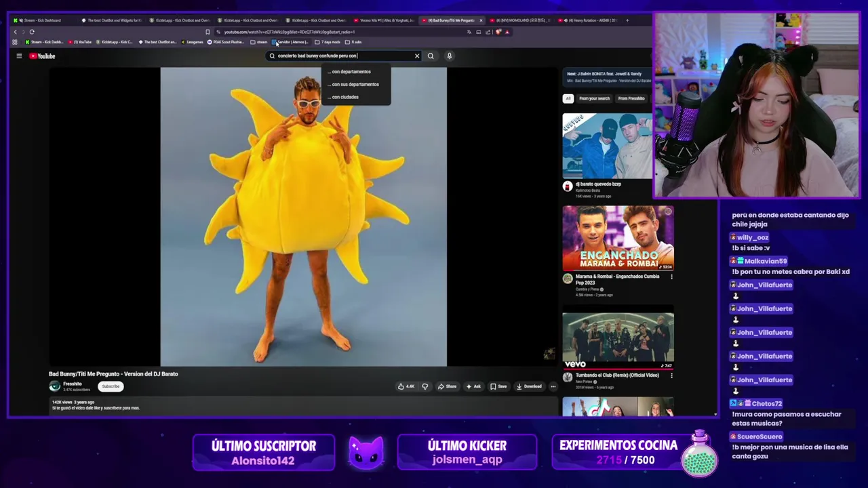Image resolution: width=868 pixels, height=488 pixels.
Task: Share the current video
Action: coord(447,386)
